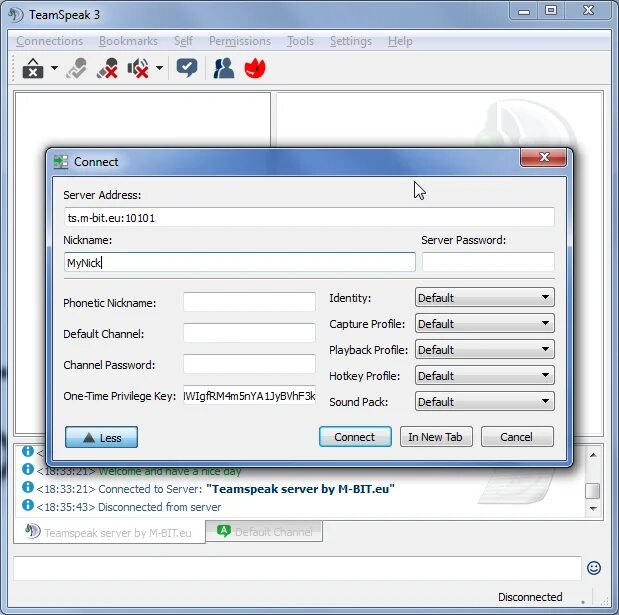Click the In New Tab button

[436, 437]
